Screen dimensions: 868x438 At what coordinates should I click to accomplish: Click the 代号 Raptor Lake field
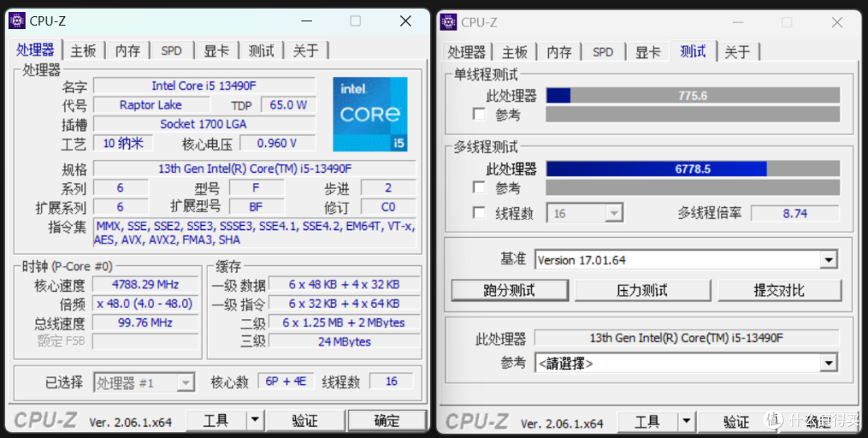pos(151,104)
